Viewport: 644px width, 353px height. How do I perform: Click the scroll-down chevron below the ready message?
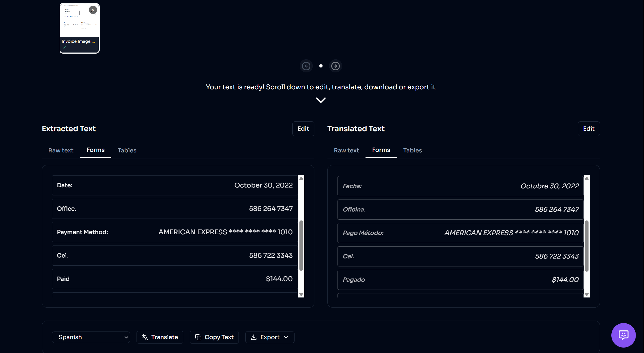(x=321, y=100)
